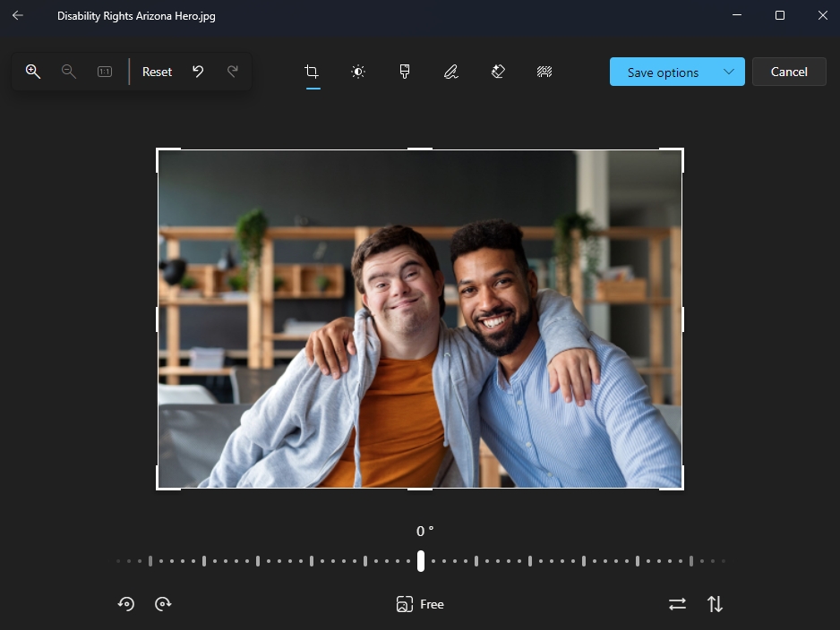Click the zoom out magnifier icon
The image size is (840, 630).
pos(69,72)
